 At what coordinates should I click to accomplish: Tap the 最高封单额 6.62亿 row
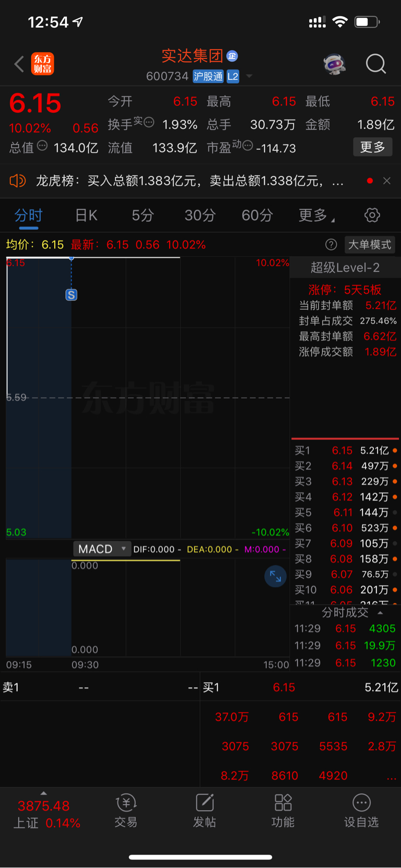[347, 337]
